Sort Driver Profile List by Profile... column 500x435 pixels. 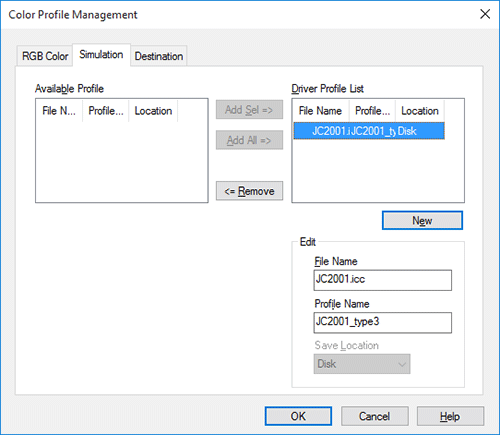pyautogui.click(x=372, y=111)
